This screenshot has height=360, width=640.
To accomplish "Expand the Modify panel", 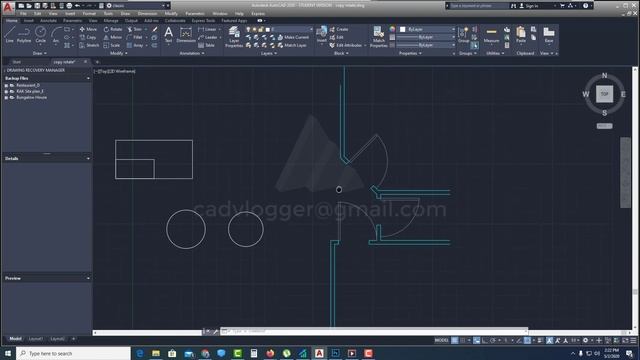I will pos(119,53).
